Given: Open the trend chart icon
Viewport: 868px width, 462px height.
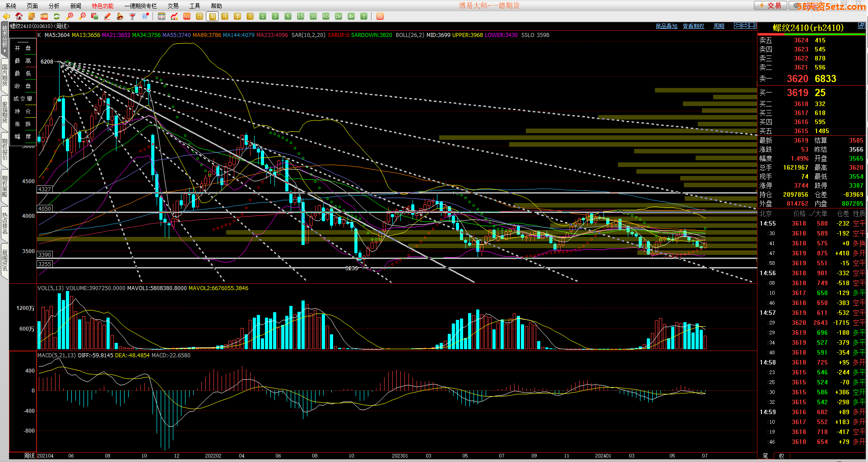Looking at the screenshot, I should tap(174, 16).
